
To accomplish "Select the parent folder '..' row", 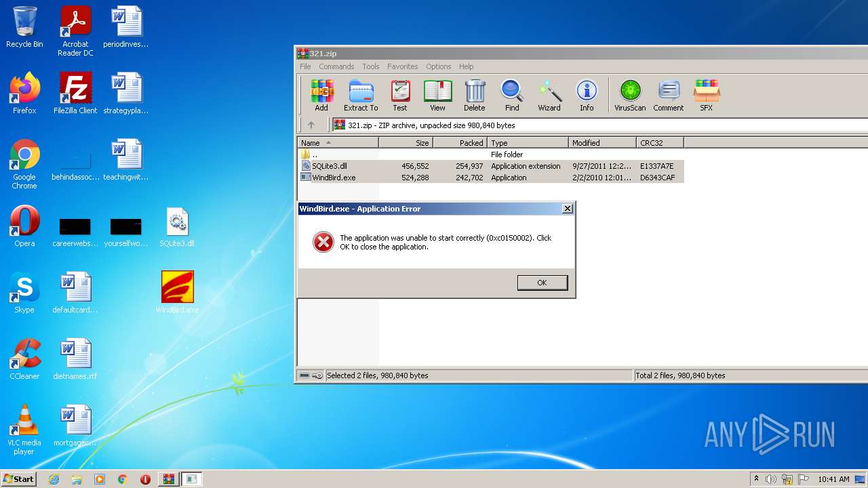I will coord(491,155).
